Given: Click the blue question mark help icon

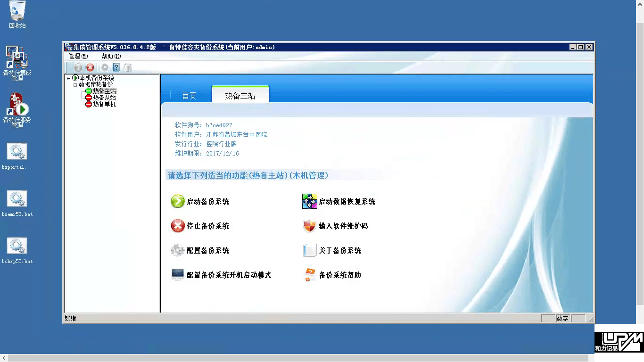Looking at the screenshot, I should point(116,67).
